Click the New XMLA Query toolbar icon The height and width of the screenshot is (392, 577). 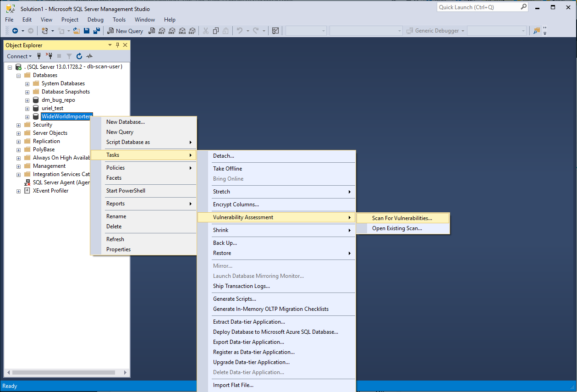[182, 31]
